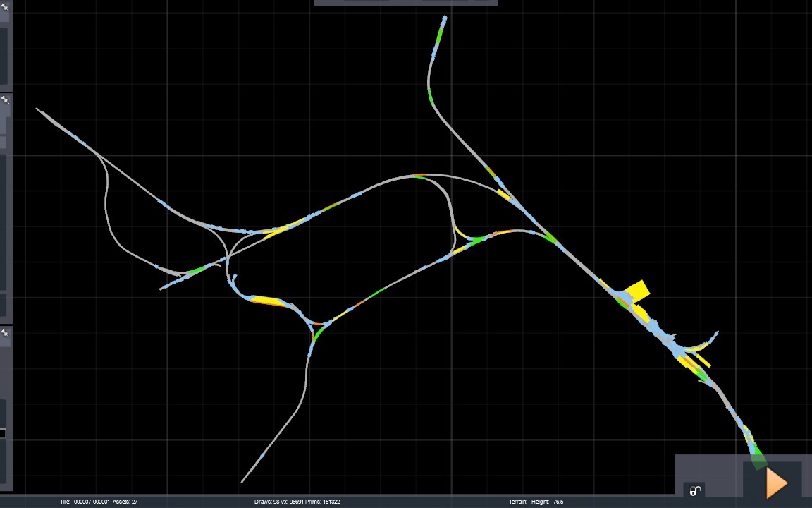Select the far northwest track end

38,109
